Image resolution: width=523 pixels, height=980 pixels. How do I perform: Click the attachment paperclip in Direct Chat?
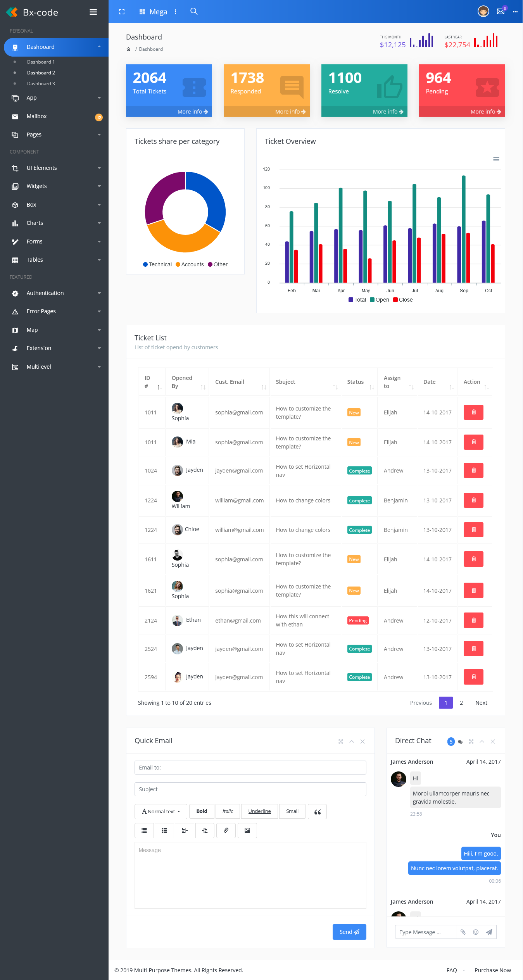(463, 932)
